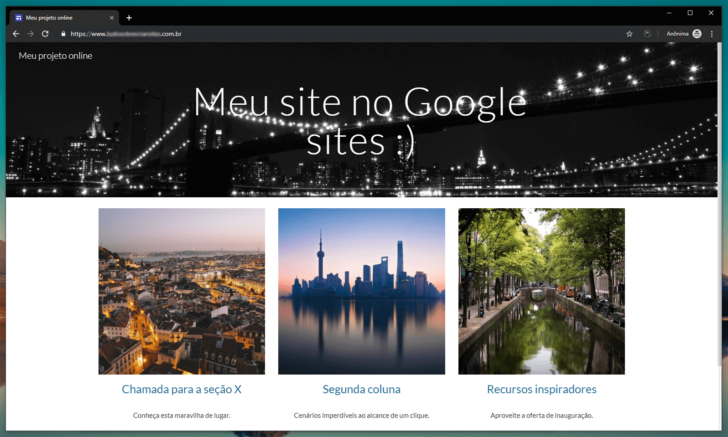The image size is (728, 437).
Task: Bookmark this page with the star icon
Action: [x=629, y=34]
